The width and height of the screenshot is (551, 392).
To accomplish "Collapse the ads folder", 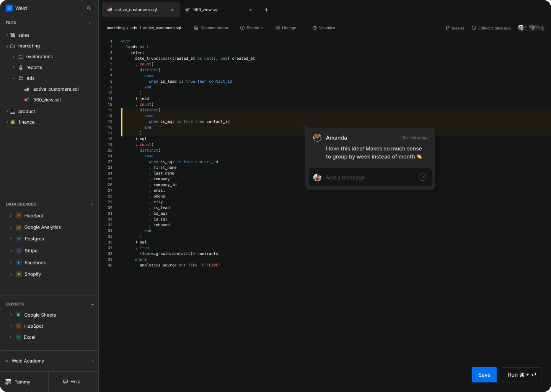I will pyautogui.click(x=14, y=78).
